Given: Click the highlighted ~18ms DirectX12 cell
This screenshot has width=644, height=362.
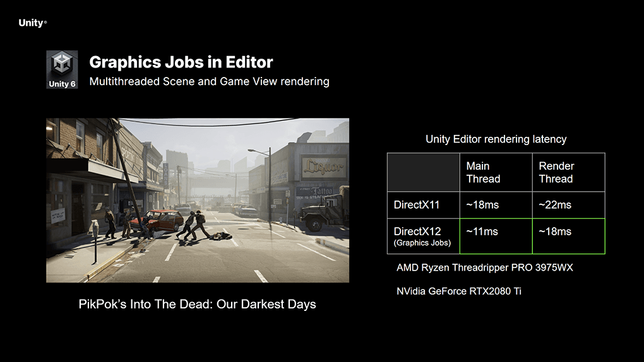Looking at the screenshot, I should point(568,236).
